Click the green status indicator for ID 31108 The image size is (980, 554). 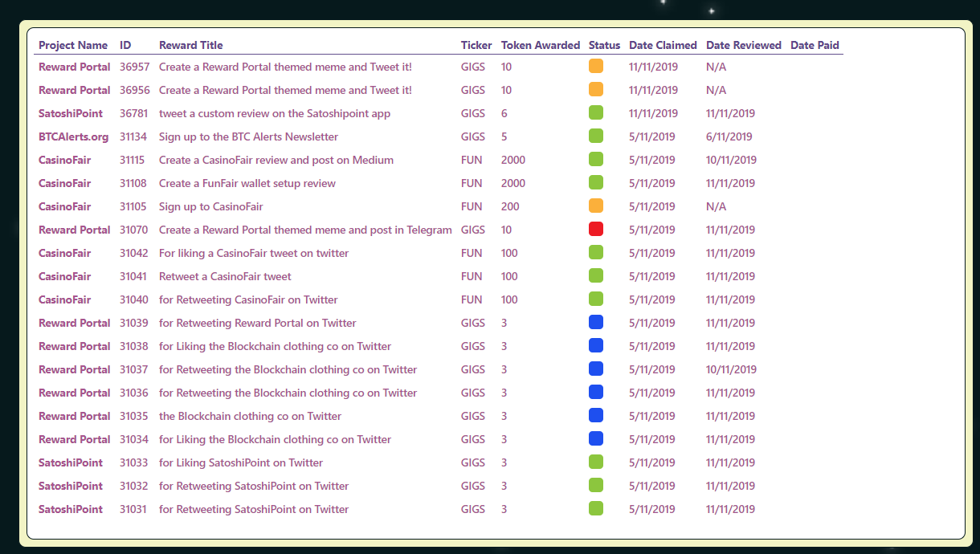click(x=596, y=183)
